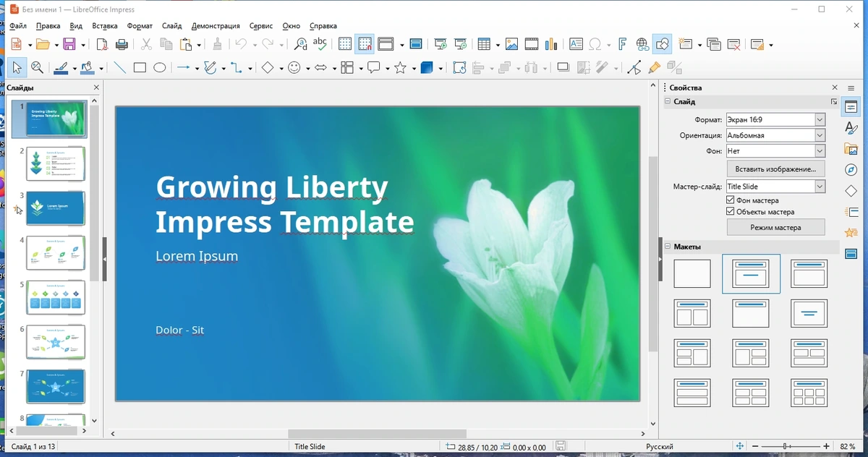Open the Ориентация dropdown
The width and height of the screenshot is (868, 457).
click(x=820, y=135)
